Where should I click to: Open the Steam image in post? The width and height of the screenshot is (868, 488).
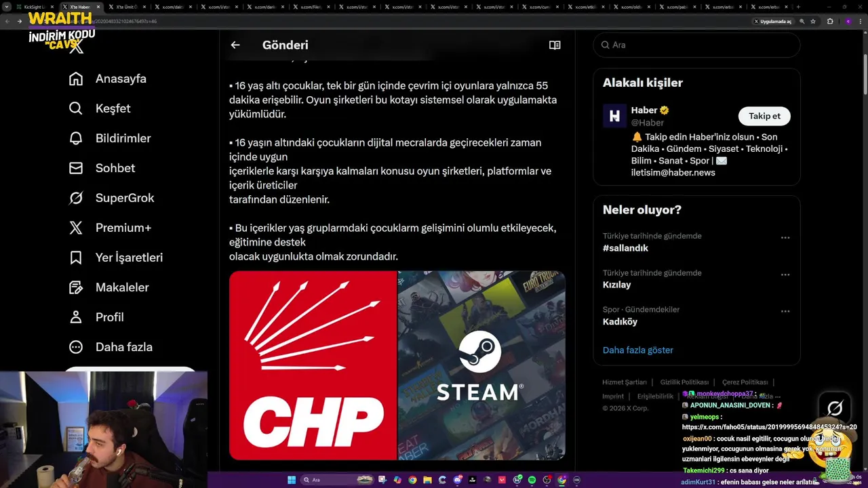pyautogui.click(x=481, y=365)
